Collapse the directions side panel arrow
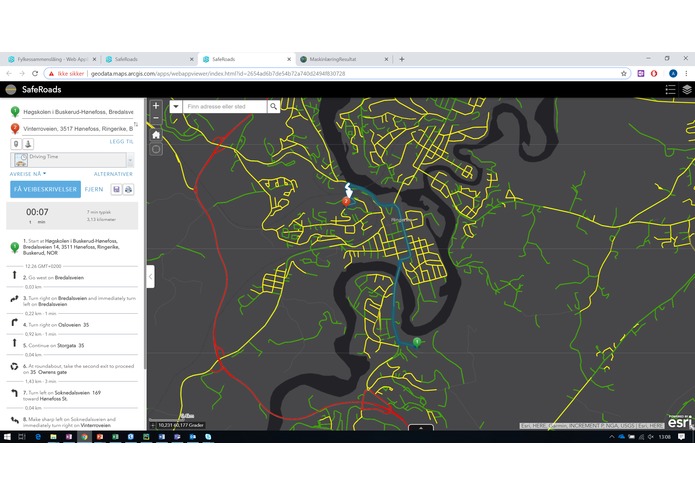 (150, 276)
